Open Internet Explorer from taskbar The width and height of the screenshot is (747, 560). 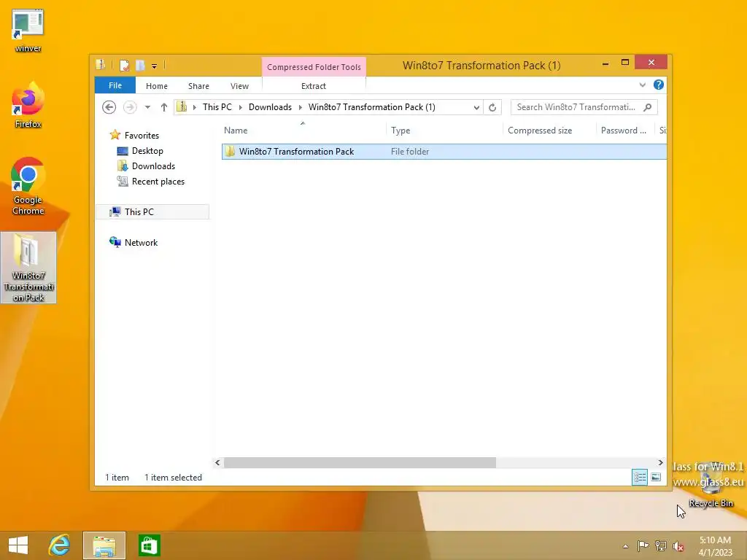[60, 545]
